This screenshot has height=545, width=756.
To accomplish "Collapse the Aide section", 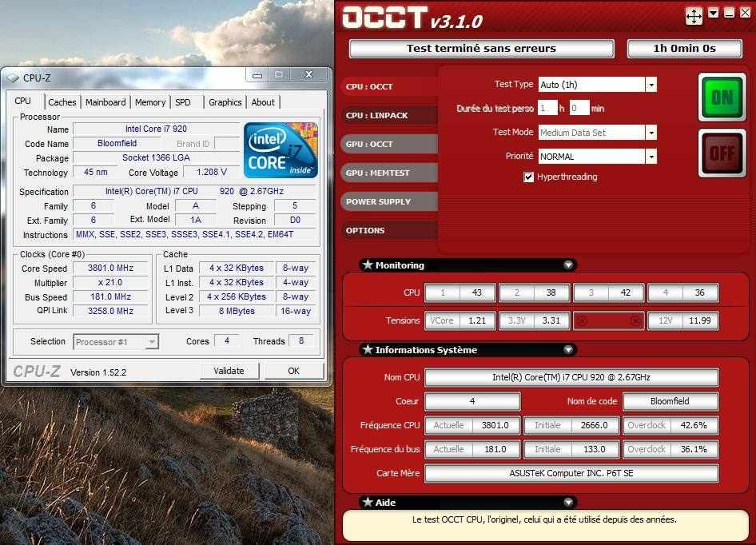I will click(568, 502).
